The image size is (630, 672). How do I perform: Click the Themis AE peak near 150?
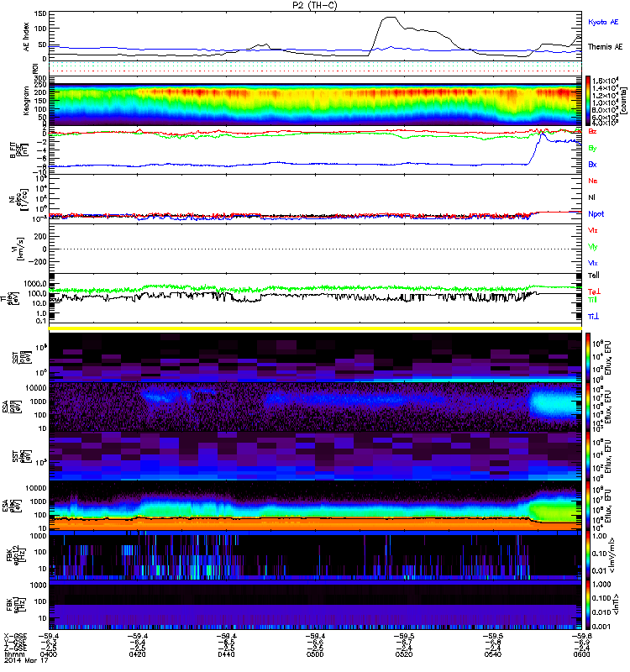tap(391, 18)
